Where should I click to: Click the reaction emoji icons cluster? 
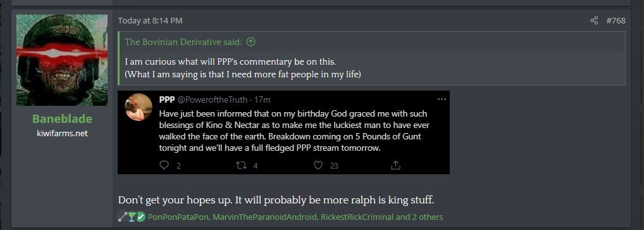131,217
